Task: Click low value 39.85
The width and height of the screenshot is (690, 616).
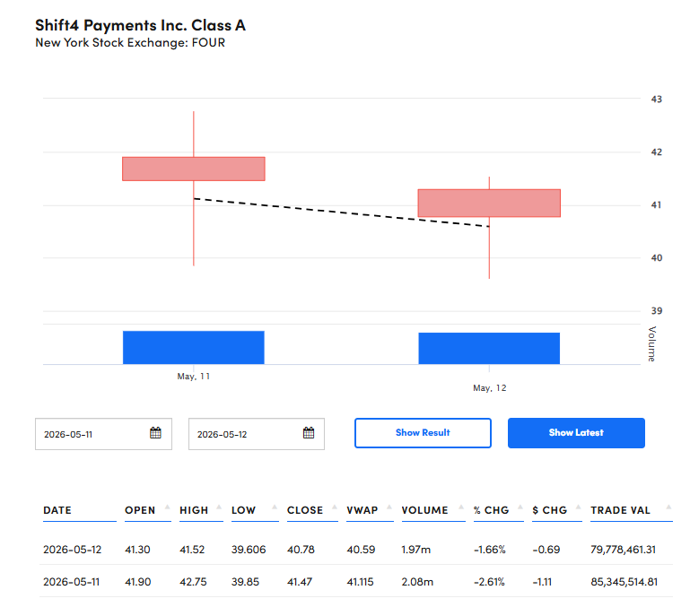Action: point(246,582)
